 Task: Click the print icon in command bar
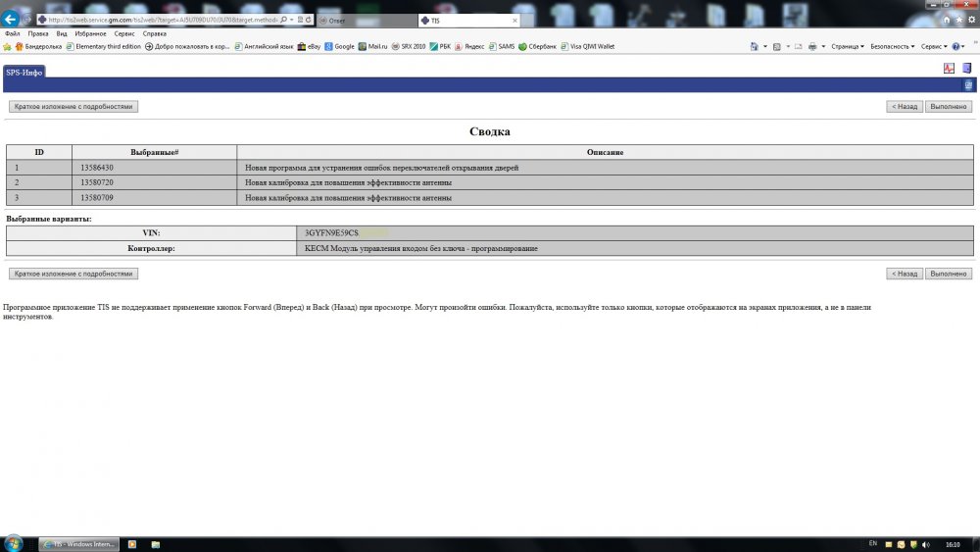812,46
